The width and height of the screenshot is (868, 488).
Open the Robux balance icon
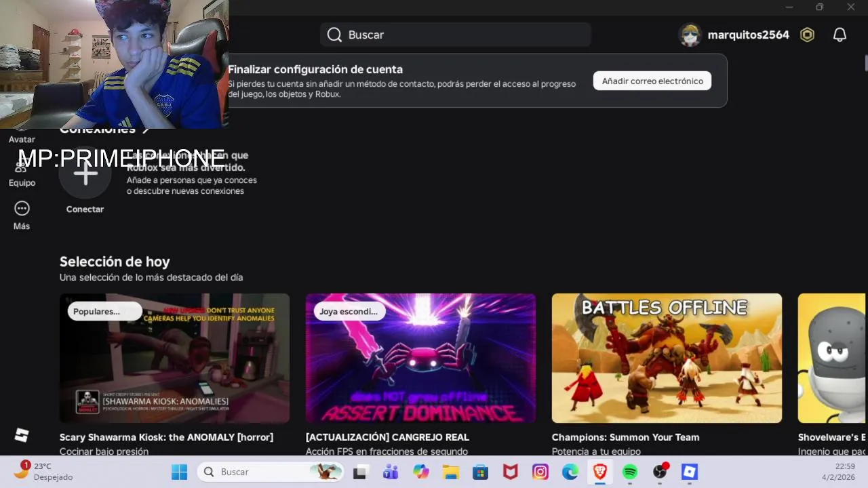coord(807,35)
